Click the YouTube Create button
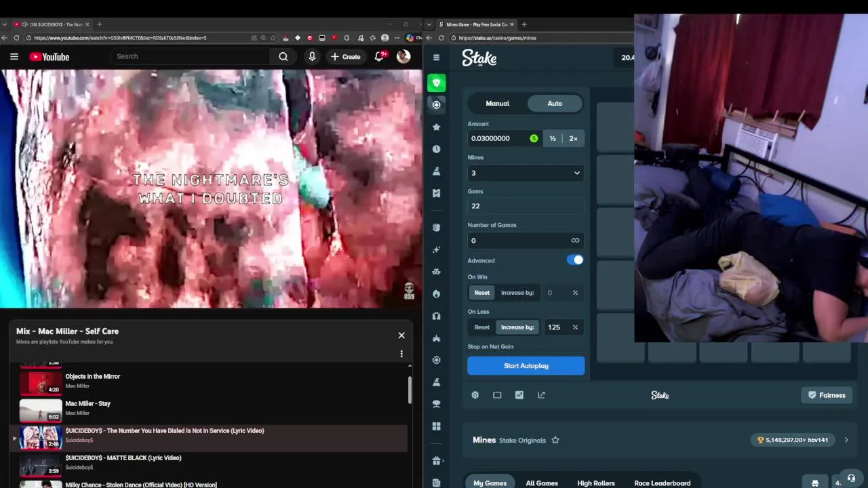The width and height of the screenshot is (868, 488). [346, 57]
